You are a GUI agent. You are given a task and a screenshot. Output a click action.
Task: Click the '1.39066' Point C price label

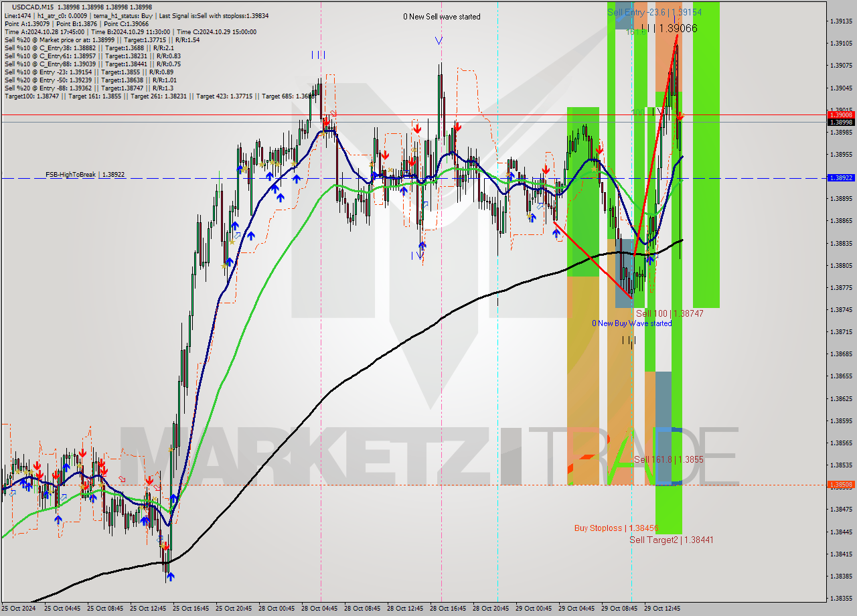tap(678, 28)
